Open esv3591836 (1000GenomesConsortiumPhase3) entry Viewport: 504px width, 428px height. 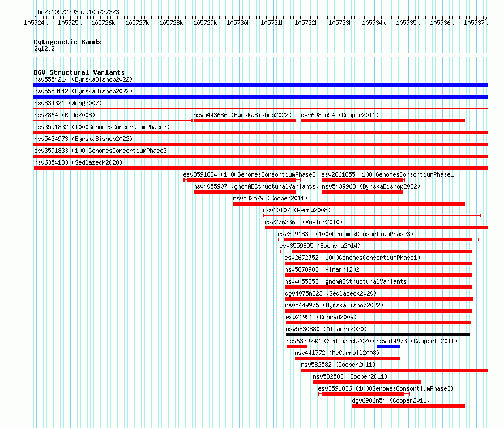point(386,388)
